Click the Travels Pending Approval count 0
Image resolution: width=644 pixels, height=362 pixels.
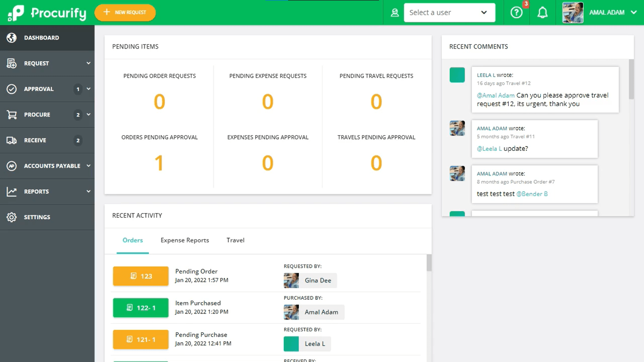tap(376, 163)
